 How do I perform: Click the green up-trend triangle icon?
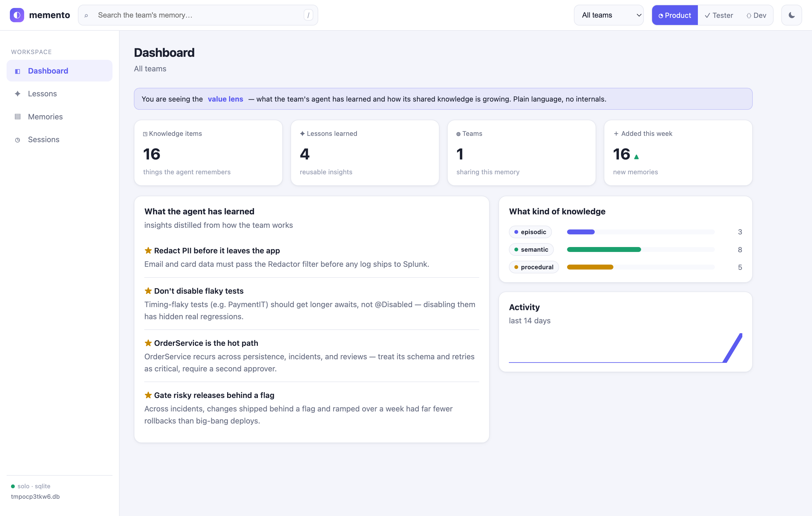[636, 157]
